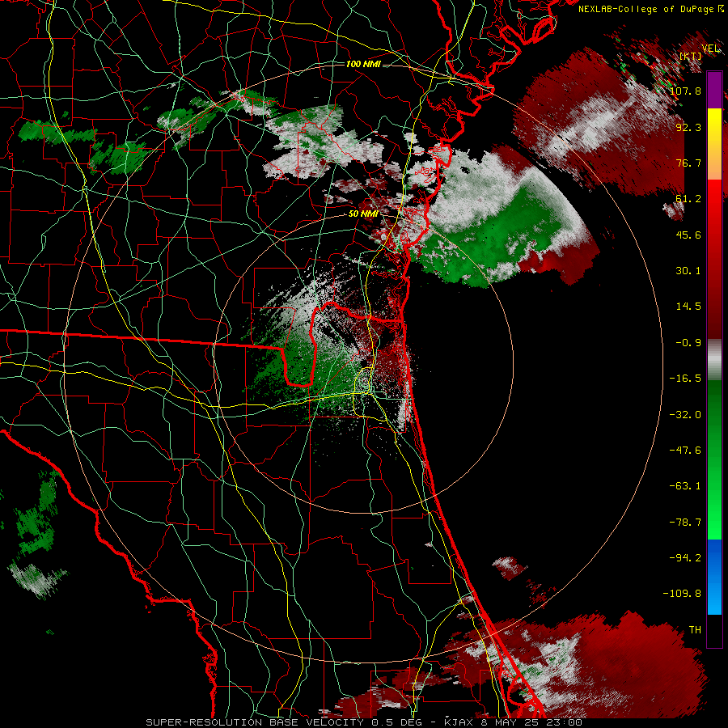This screenshot has height=728, width=728.
Task: Select the -32.0 legend value
Action: click(685, 414)
